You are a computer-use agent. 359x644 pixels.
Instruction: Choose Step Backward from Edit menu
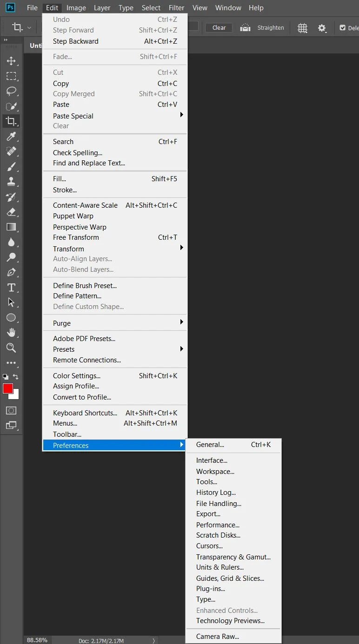tap(115, 41)
